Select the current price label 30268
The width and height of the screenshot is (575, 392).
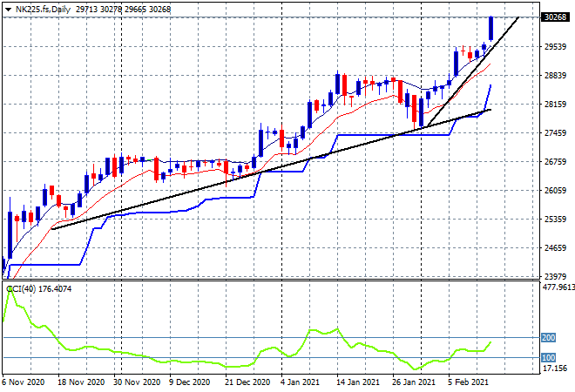[555, 17]
